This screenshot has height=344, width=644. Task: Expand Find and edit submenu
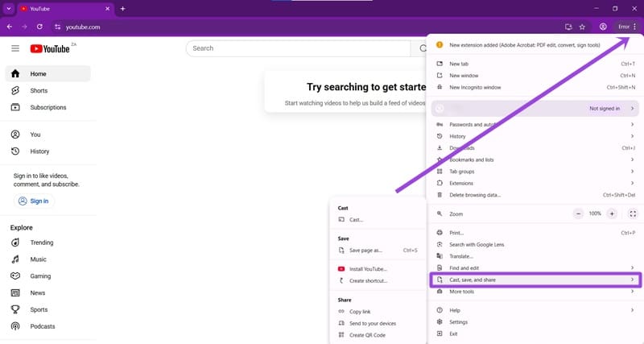(x=535, y=268)
